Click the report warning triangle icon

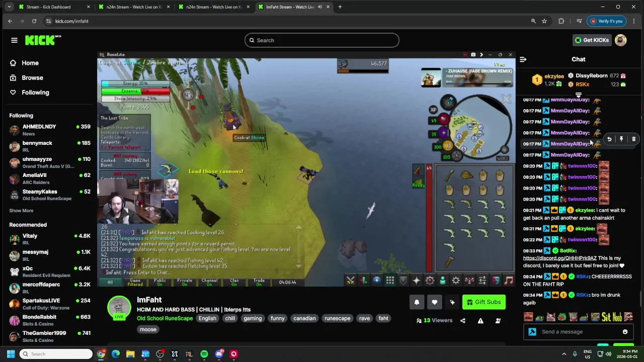[x=480, y=321]
